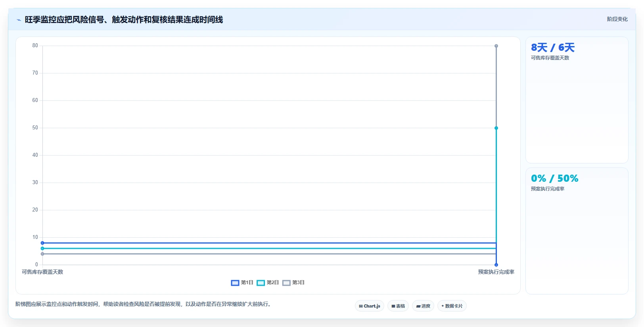Click the y-axis tick label 80
644x327 pixels.
tap(35, 46)
